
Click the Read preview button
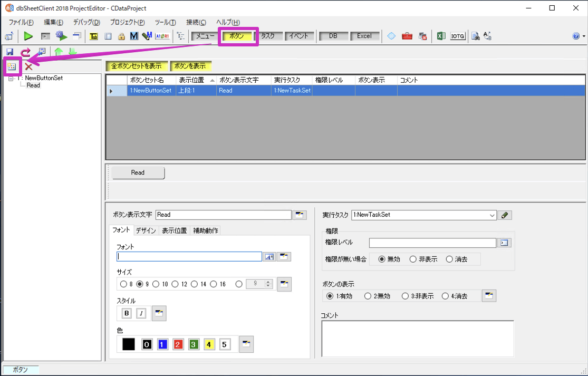[138, 172]
